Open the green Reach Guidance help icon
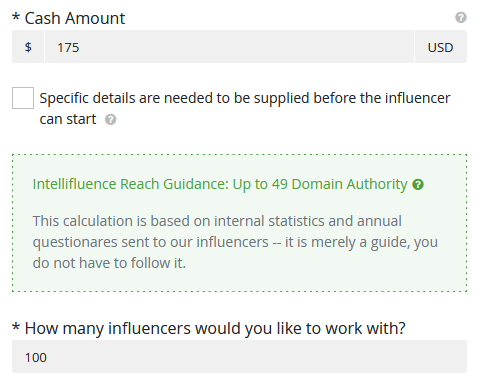The height and width of the screenshot is (386, 480). tap(418, 184)
